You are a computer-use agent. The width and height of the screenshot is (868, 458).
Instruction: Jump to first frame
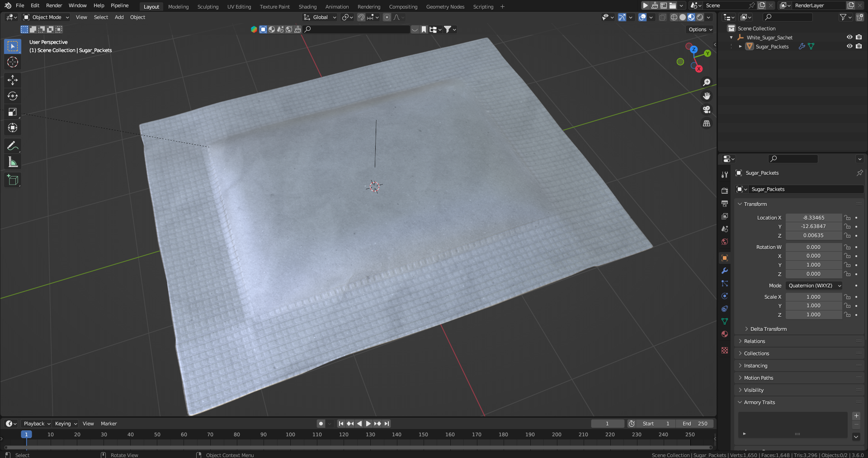[341, 424]
